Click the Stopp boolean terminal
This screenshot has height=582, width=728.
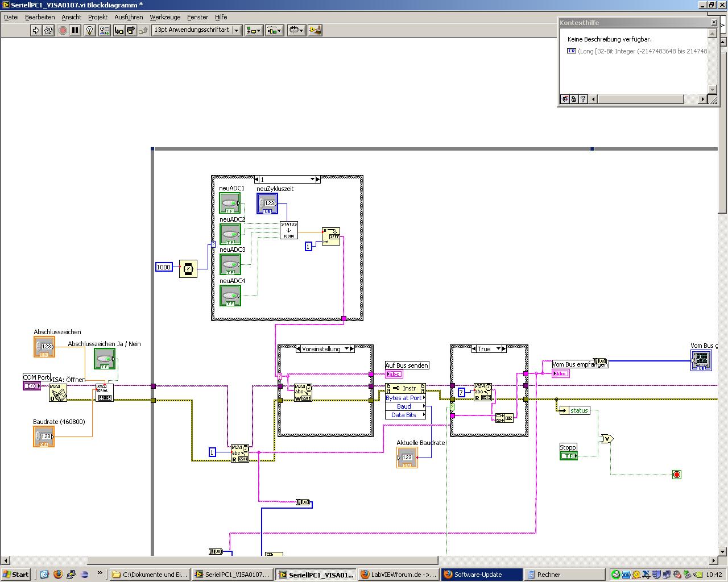pyautogui.click(x=568, y=455)
